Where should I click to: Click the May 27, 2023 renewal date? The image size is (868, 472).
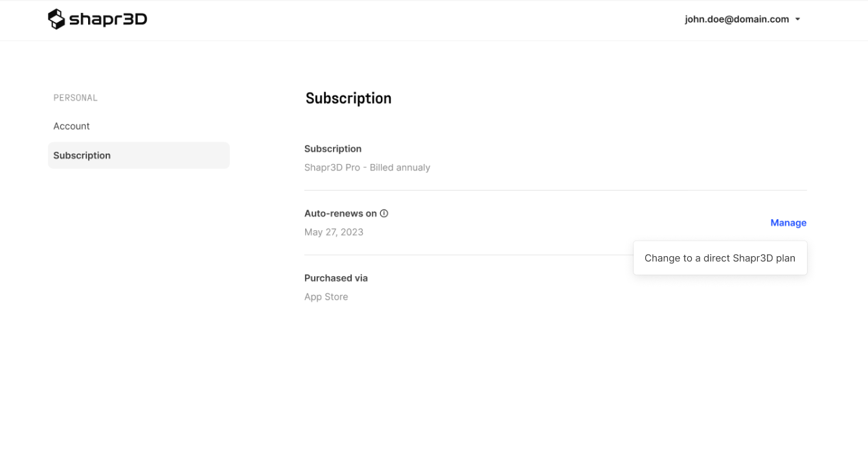point(334,232)
